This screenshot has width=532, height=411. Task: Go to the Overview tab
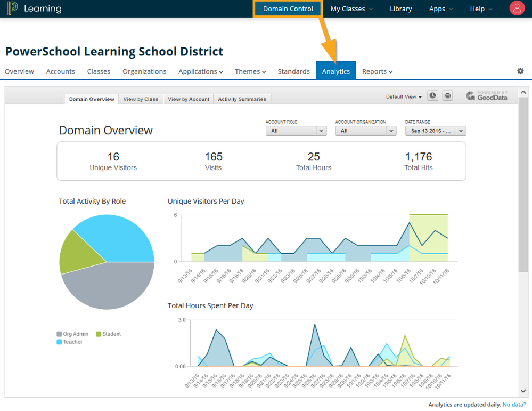19,71
